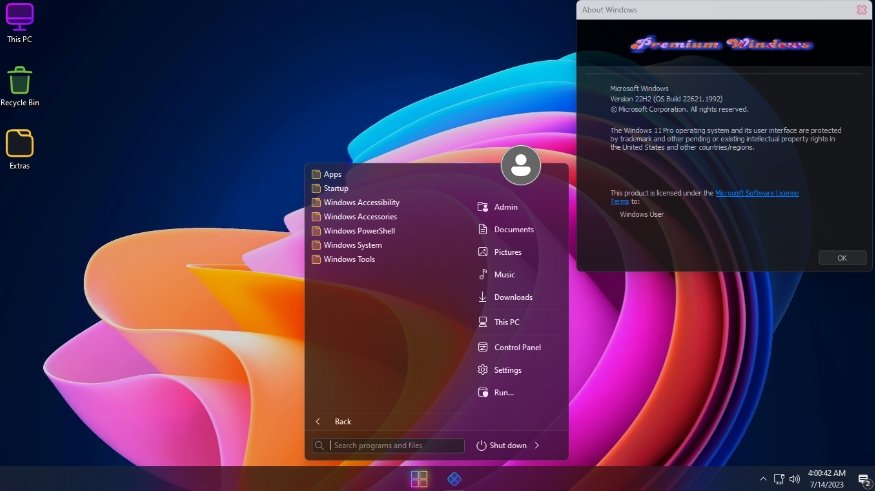Viewport: 875px width, 491px height.
Task: Open Music from start menu
Action: pyautogui.click(x=496, y=275)
